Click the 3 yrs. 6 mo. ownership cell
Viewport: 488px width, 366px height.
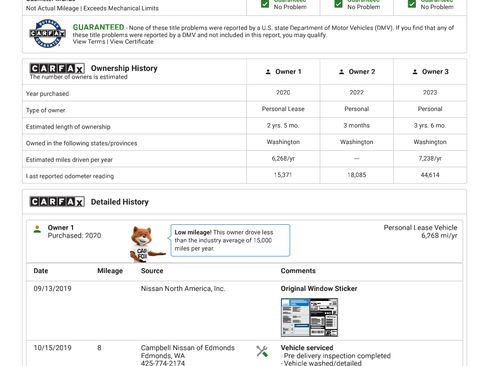(x=430, y=126)
